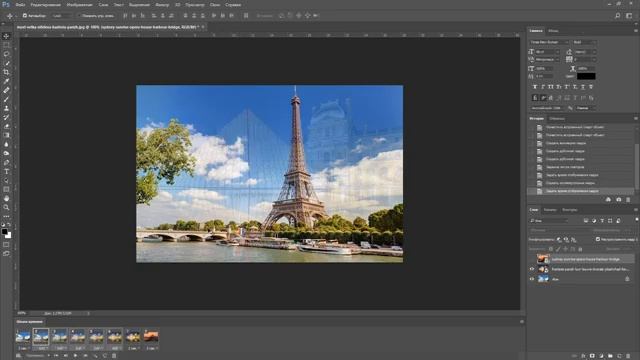This screenshot has height=360, width=640.
Task: Toggle Underline in Character panel
Action: [x=583, y=87]
